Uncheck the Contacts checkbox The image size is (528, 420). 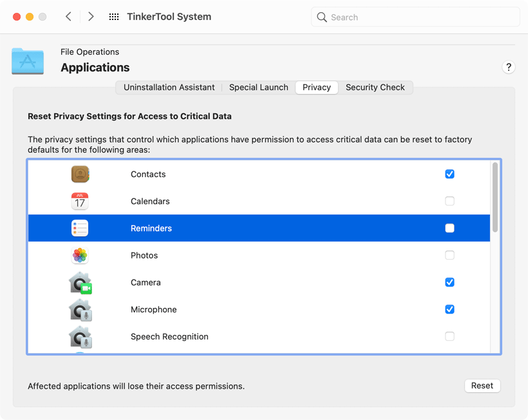449,174
